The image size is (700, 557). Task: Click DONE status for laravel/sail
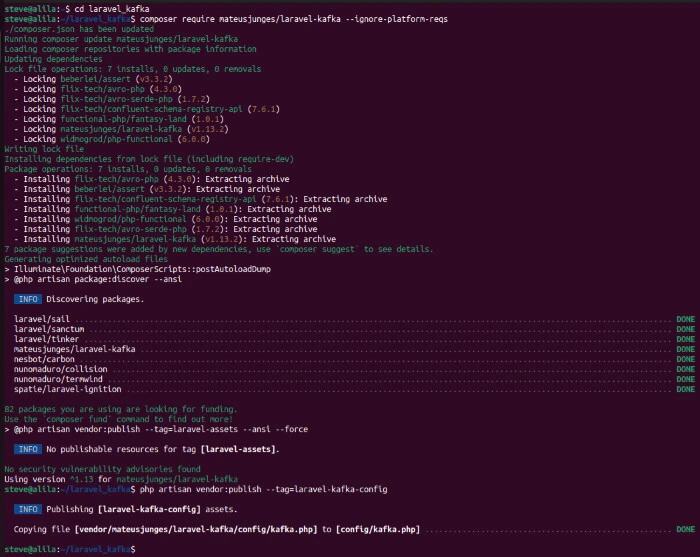686,319
